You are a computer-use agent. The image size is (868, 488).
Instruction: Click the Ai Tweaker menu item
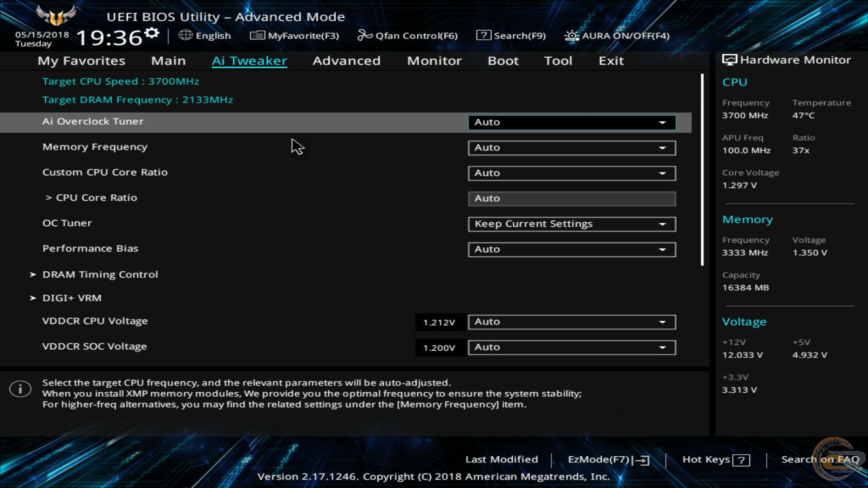[x=249, y=60]
